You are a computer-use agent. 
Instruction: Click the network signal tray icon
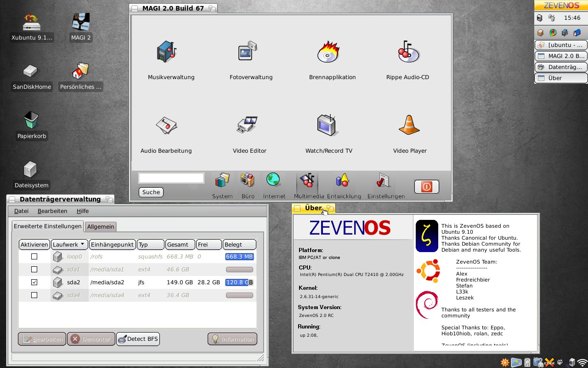(582, 362)
